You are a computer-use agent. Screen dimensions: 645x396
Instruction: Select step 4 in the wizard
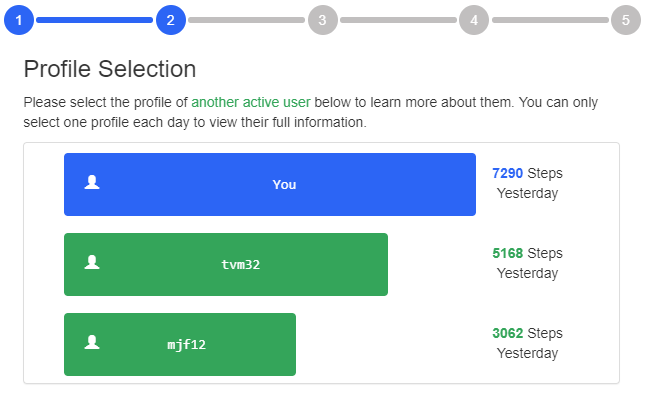(474, 20)
